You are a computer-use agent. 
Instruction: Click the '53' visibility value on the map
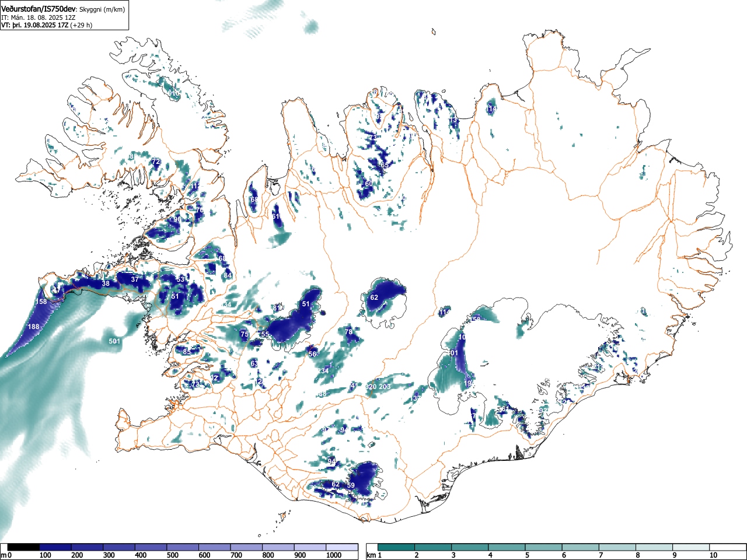[x=180, y=279]
